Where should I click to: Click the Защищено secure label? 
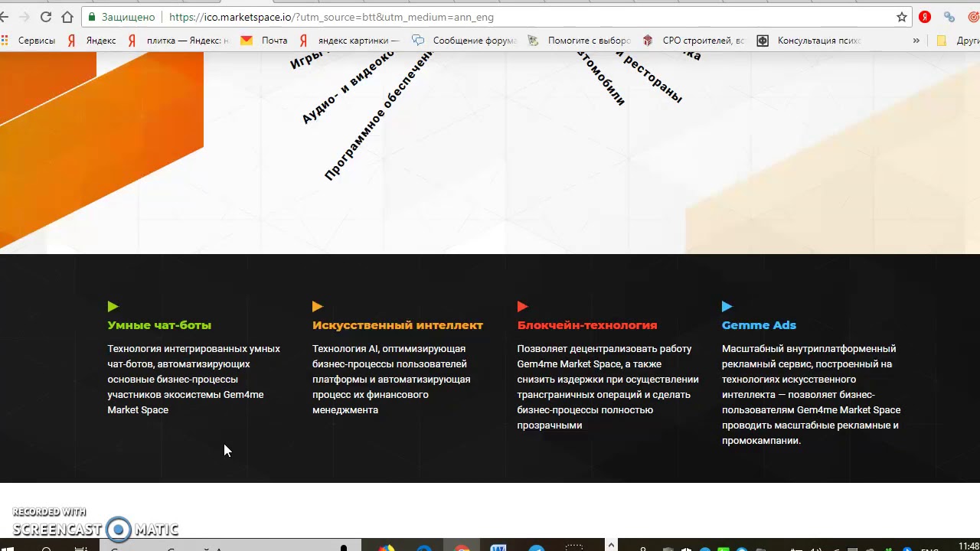pyautogui.click(x=128, y=17)
